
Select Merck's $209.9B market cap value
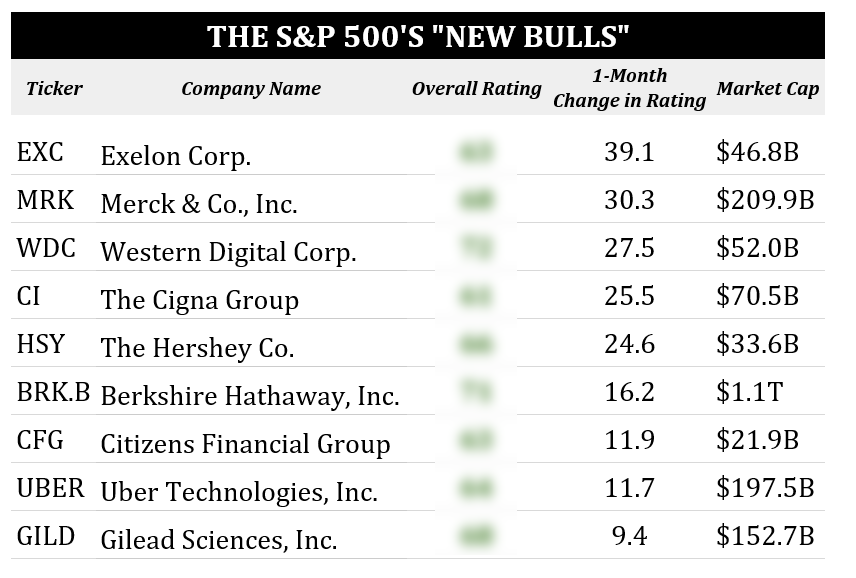[765, 201]
